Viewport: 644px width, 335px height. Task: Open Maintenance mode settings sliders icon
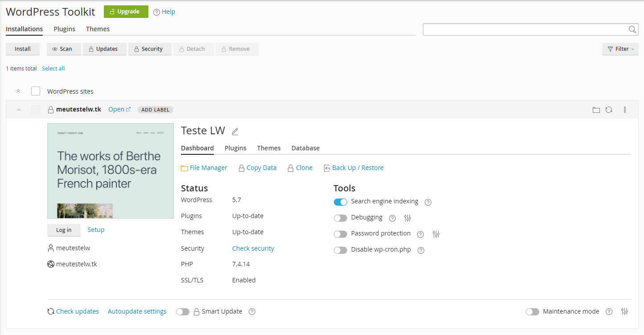coord(624,312)
